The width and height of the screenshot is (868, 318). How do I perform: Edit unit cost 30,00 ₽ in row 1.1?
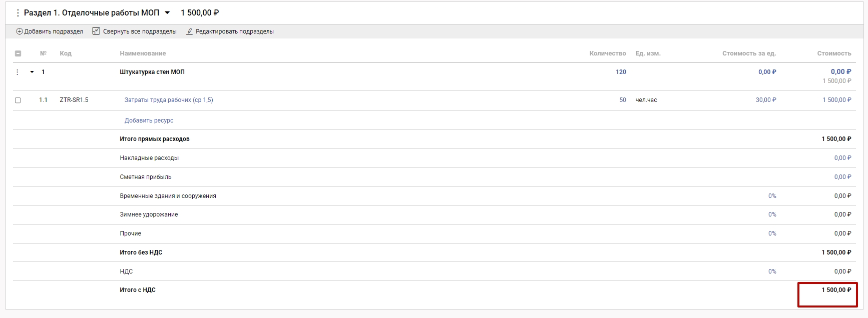tap(765, 100)
